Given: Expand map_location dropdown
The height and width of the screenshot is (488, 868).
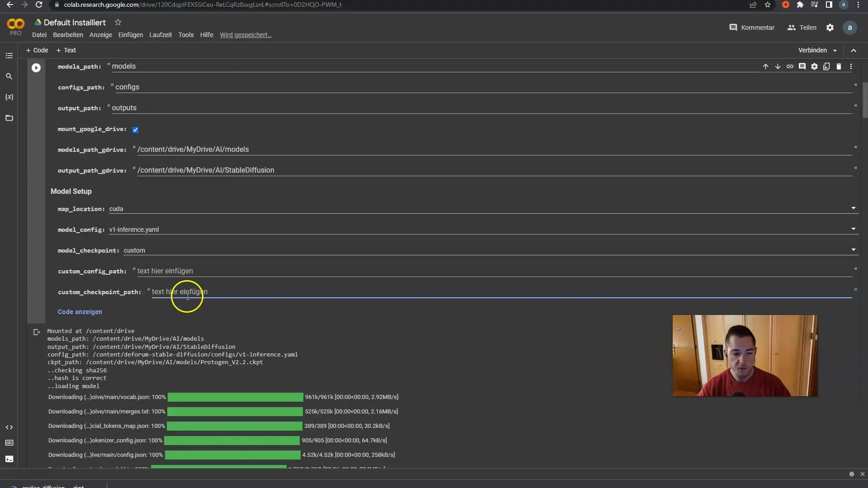Looking at the screenshot, I should [854, 208].
